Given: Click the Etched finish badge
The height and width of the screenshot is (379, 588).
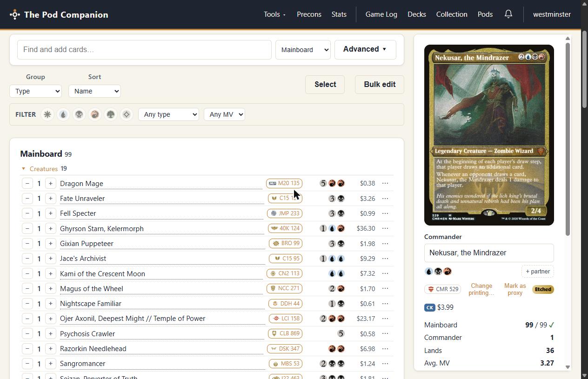Looking at the screenshot, I should pos(543,289).
